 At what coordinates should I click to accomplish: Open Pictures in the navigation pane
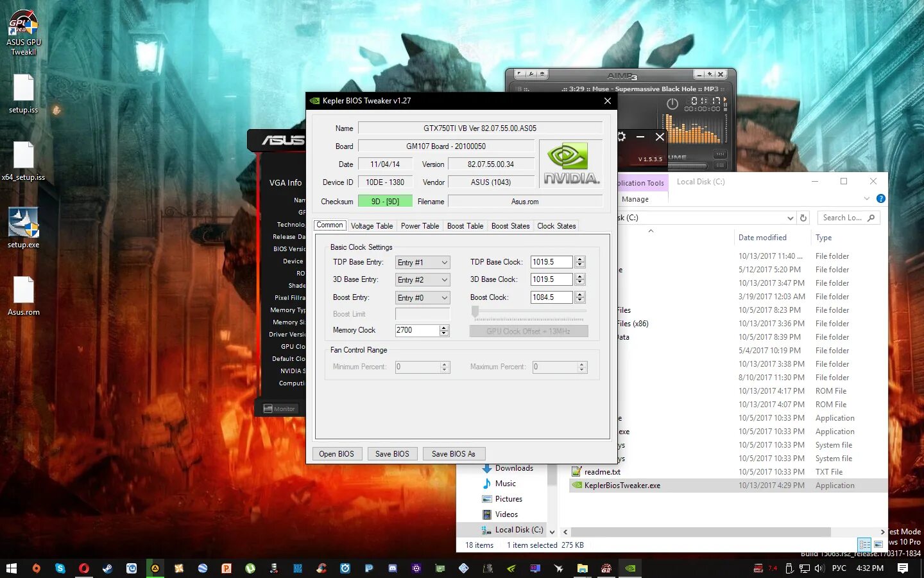click(x=508, y=499)
